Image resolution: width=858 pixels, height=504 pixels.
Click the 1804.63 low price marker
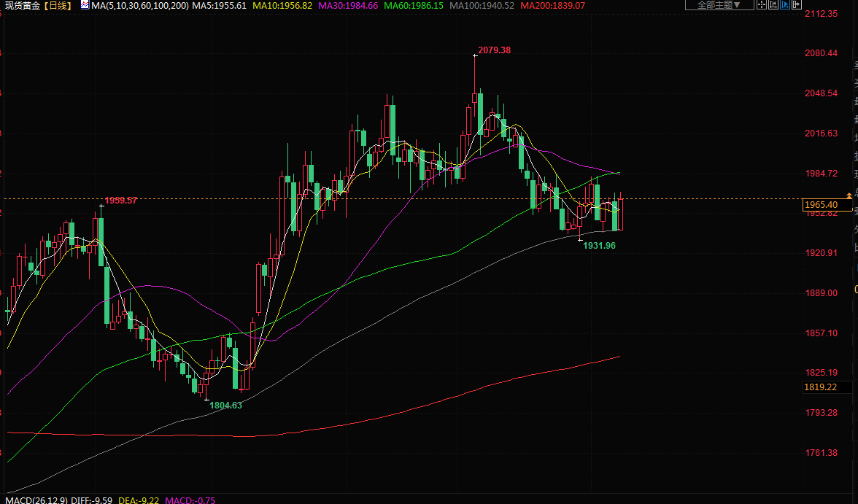225,405
